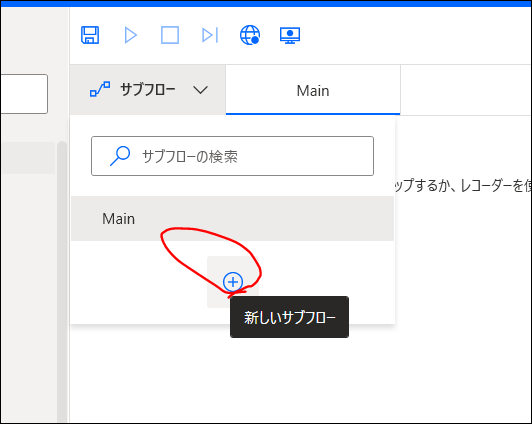Add a new subflow with plus button
Image resolution: width=532 pixels, height=424 pixels.
[x=233, y=282]
